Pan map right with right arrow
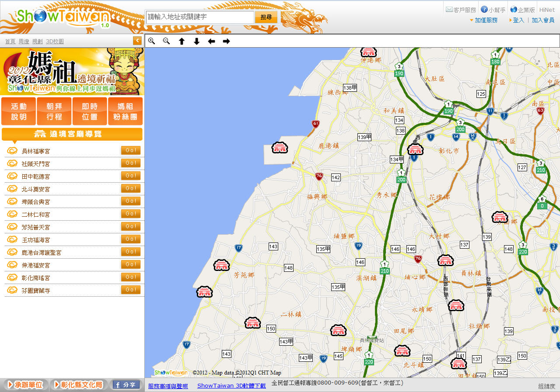The width and height of the screenshot is (560, 392). tap(226, 41)
